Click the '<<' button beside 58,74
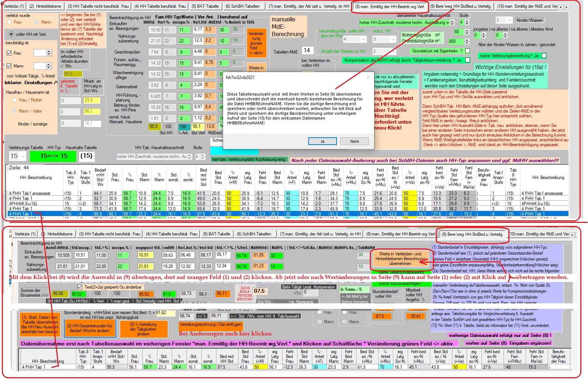The height and width of the screenshot is (379, 588). pyautogui.click(x=202, y=316)
